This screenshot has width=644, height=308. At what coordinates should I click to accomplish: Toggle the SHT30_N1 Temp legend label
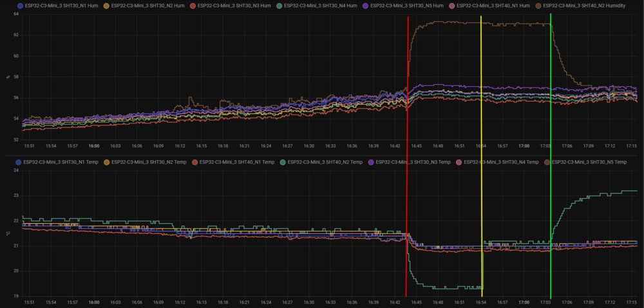61,162
